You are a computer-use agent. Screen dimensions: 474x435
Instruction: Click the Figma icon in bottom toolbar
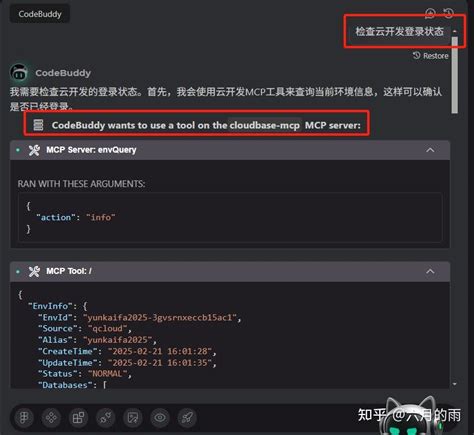pyautogui.click(x=24, y=417)
